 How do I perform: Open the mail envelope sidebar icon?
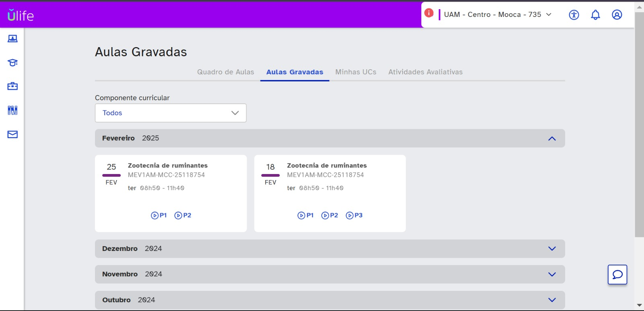tap(12, 134)
